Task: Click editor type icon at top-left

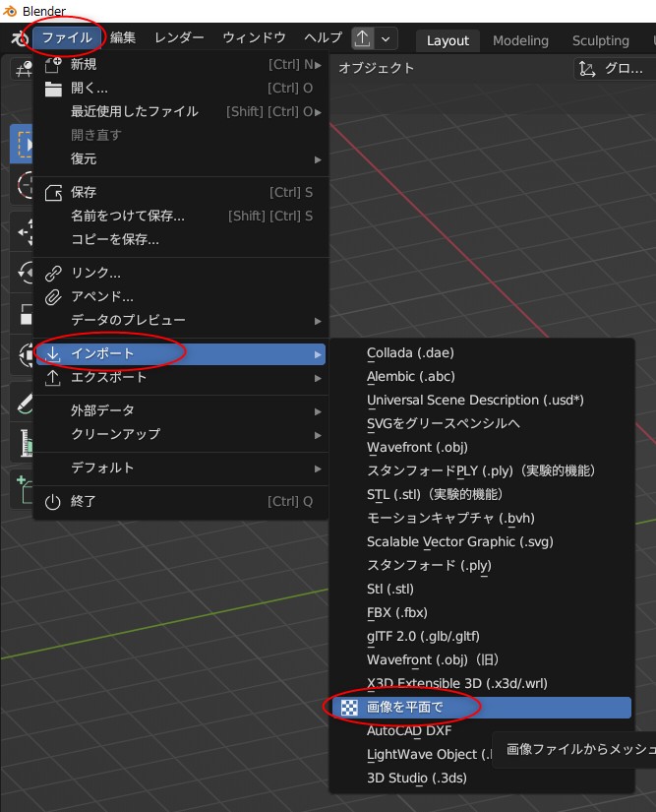Action: [x=23, y=68]
